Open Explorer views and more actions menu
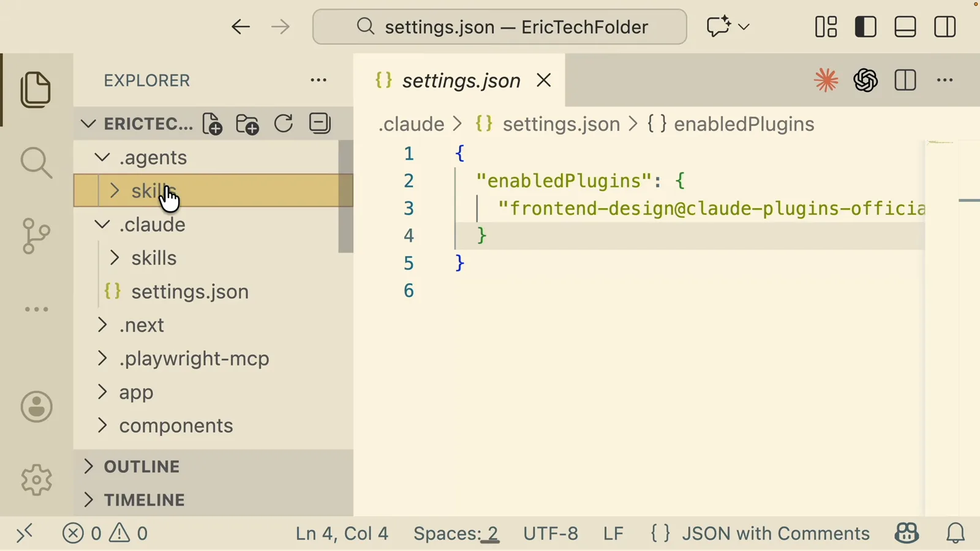Viewport: 980px width, 551px height. point(318,80)
